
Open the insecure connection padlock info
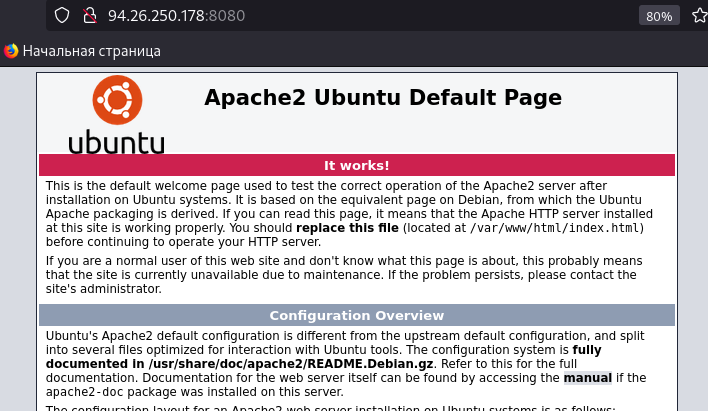pyautogui.click(x=88, y=16)
